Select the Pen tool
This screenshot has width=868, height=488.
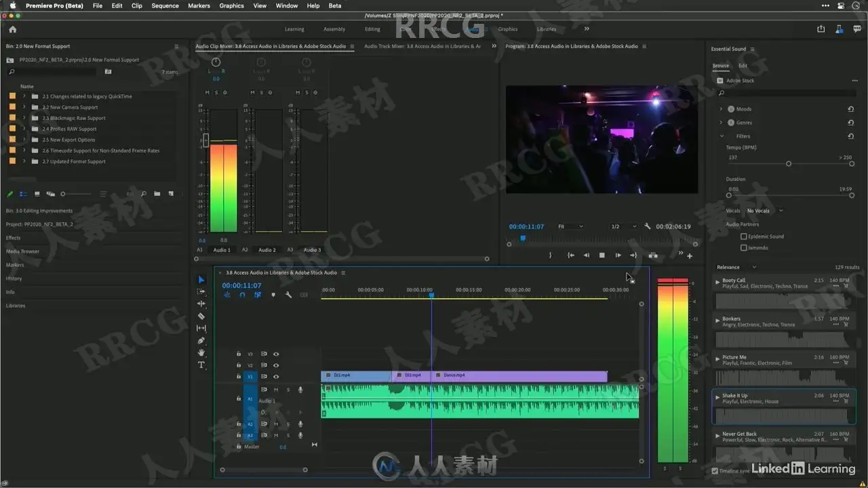tap(201, 340)
